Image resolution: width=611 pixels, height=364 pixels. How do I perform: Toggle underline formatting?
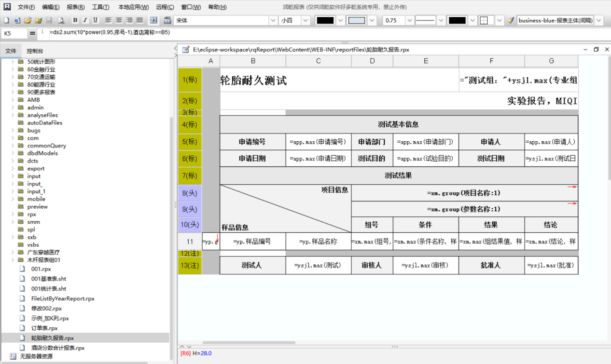[x=96, y=20]
